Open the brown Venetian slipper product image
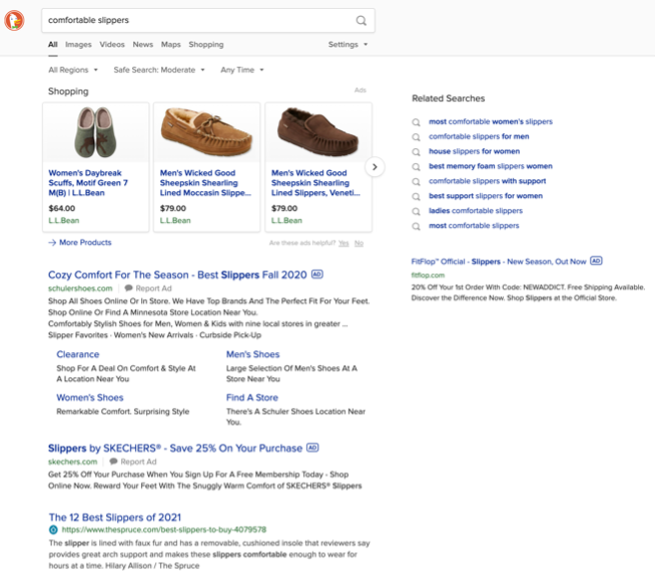660x583 pixels. (318, 132)
